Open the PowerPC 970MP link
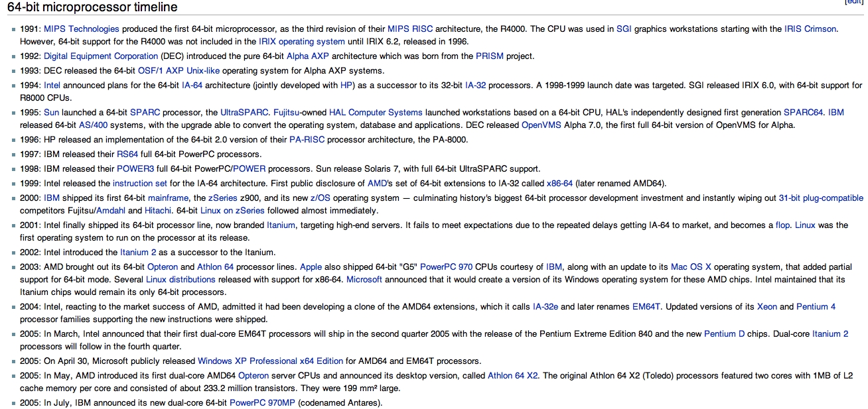 click(262, 403)
